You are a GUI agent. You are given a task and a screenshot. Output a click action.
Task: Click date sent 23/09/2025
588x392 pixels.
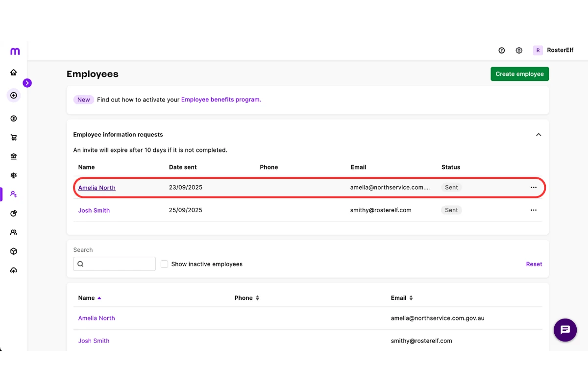click(x=186, y=188)
